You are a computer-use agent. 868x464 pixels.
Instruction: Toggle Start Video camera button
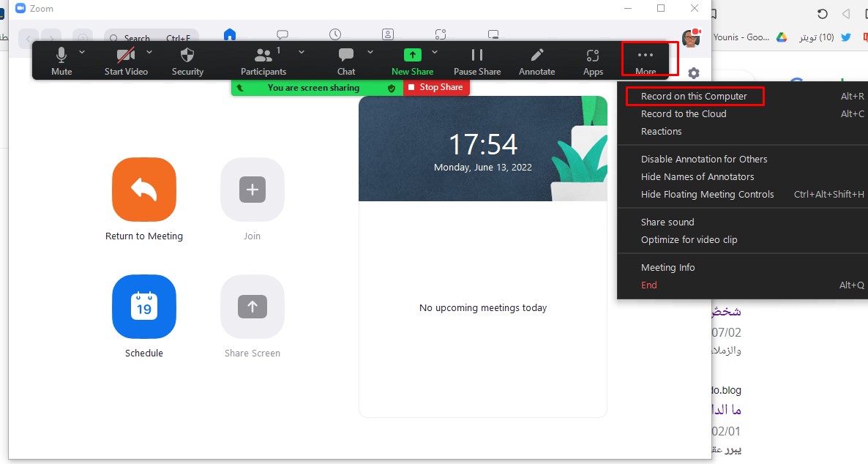pos(126,56)
